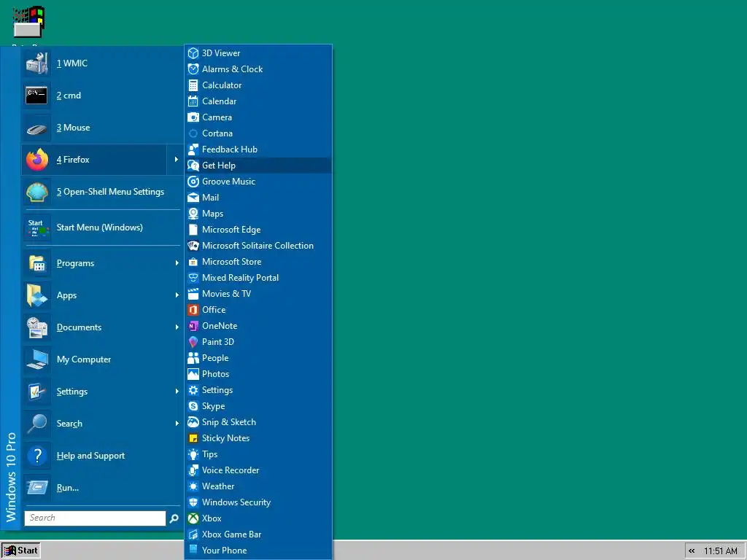This screenshot has width=747, height=560.
Task: Click the Microsoft Solitaire Collection cards icon
Action: (193, 246)
